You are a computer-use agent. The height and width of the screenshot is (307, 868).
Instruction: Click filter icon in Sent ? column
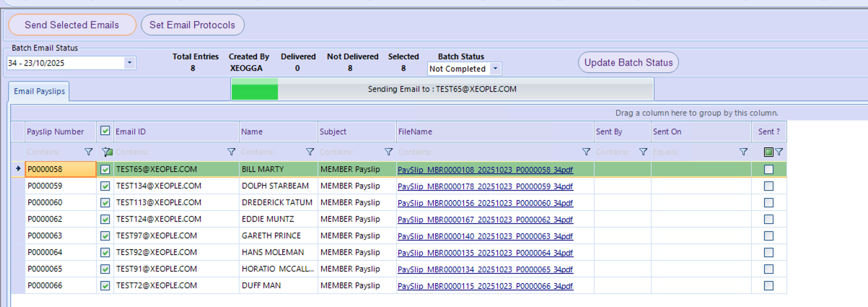point(779,152)
